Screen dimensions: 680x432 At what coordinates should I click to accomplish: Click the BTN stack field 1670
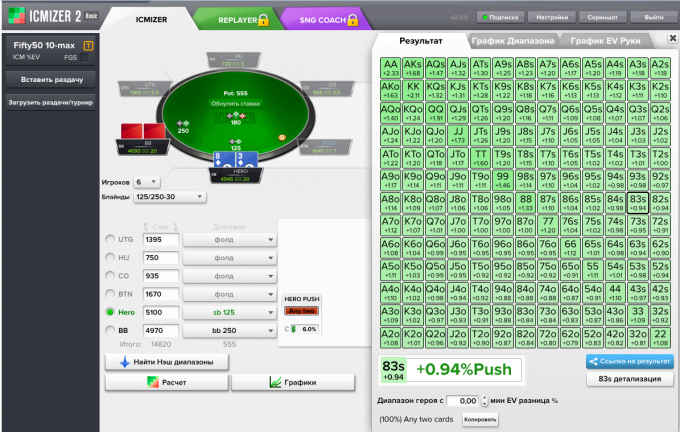pyautogui.click(x=160, y=294)
